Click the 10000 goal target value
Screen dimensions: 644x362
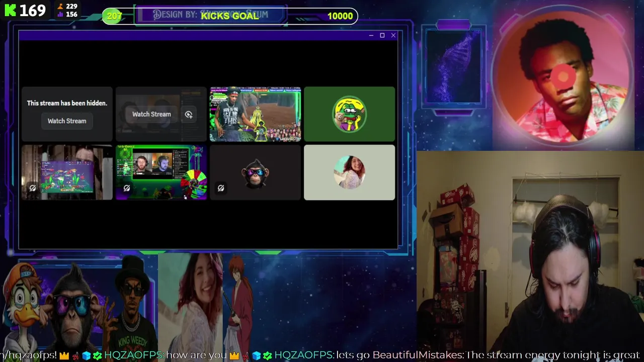[x=340, y=16]
